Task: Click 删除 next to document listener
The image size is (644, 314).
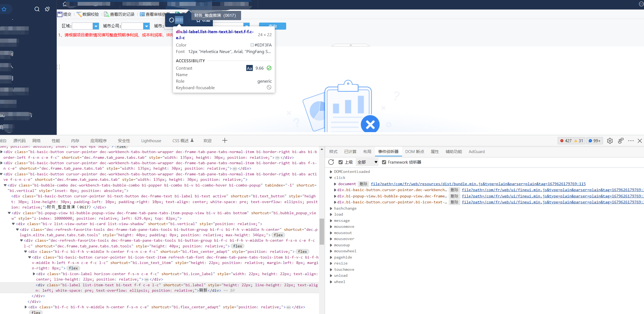Action: pos(363,184)
